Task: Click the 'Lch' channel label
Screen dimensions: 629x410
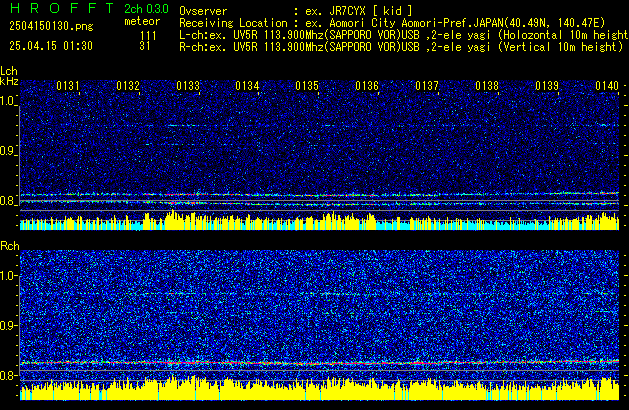Action: tap(9, 71)
